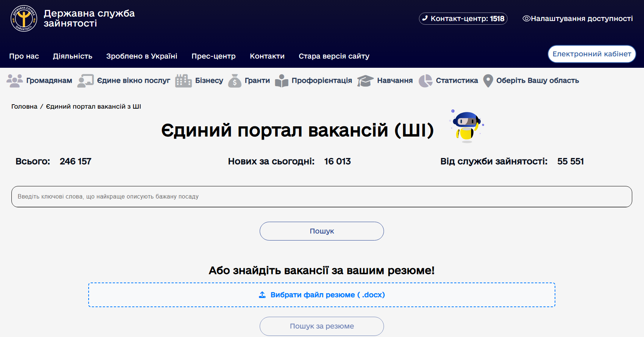The width and height of the screenshot is (644, 337).
Task: Click the upload icon in the resume area
Action: (x=262, y=295)
